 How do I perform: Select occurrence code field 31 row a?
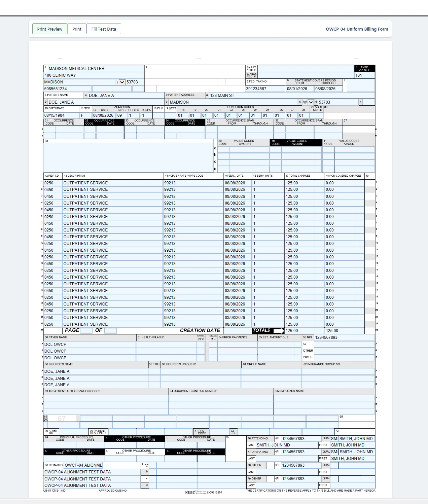(x=49, y=129)
